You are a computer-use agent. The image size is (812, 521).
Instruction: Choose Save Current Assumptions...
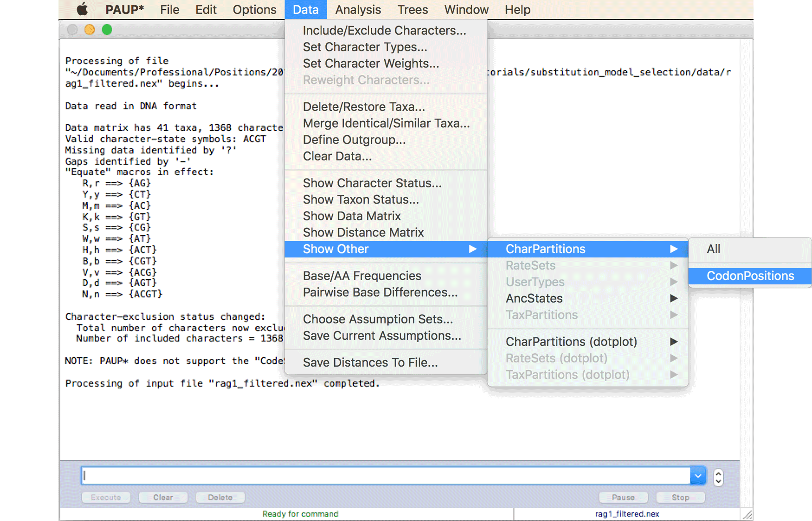click(386, 336)
